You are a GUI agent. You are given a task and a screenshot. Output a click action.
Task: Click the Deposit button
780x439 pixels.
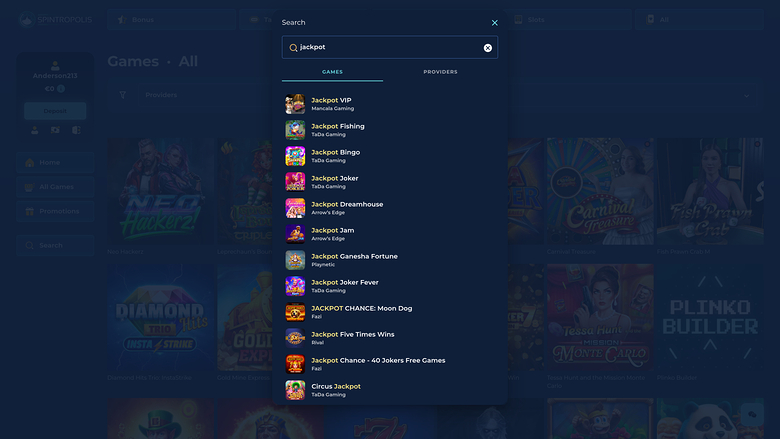tap(55, 111)
